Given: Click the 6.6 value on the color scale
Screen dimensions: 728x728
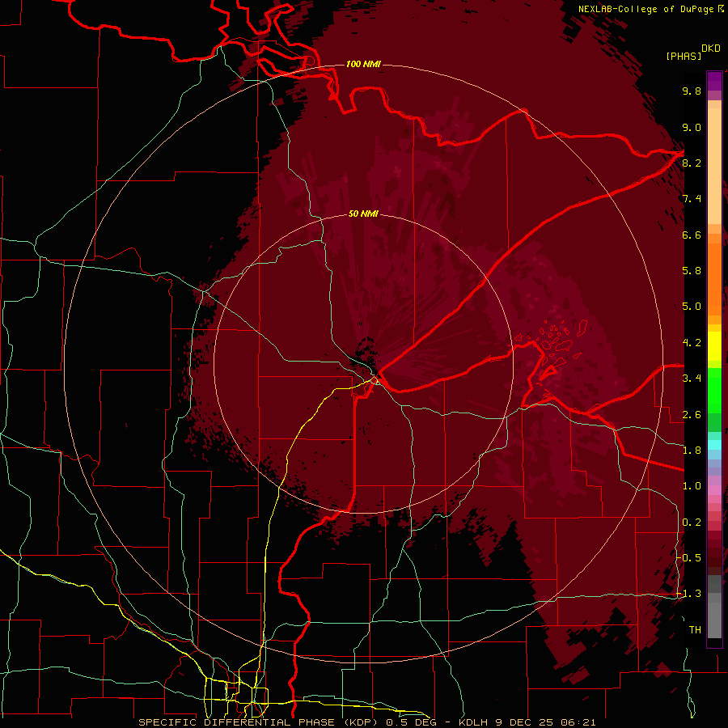Looking at the screenshot, I should coord(692,235).
